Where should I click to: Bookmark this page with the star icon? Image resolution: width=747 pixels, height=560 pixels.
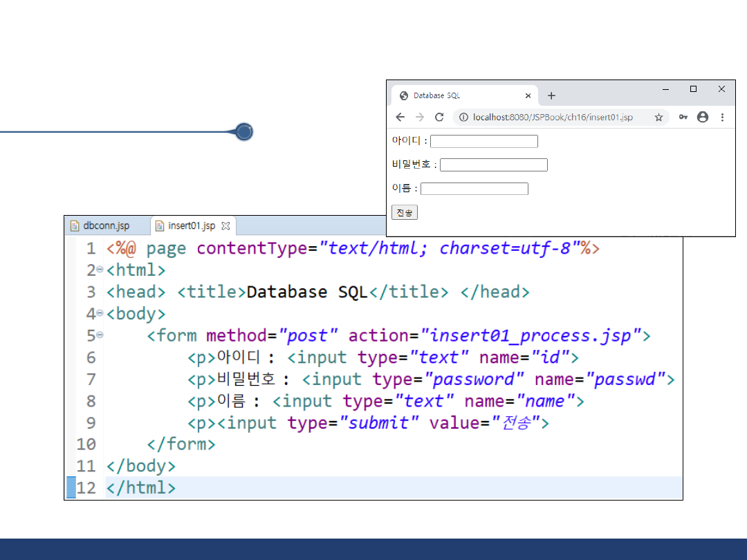click(658, 118)
